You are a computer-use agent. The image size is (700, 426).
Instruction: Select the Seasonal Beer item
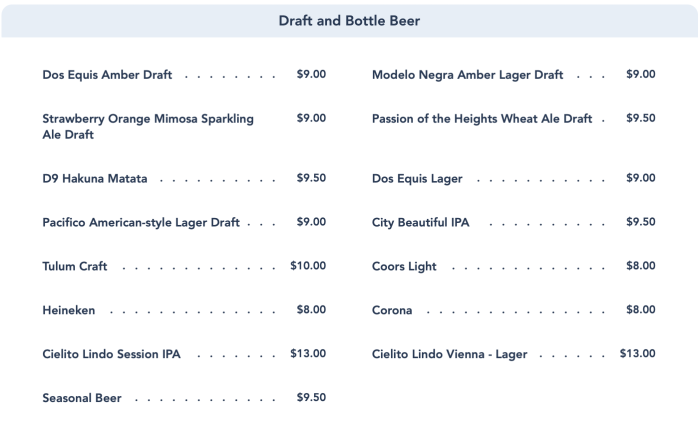coord(82,398)
